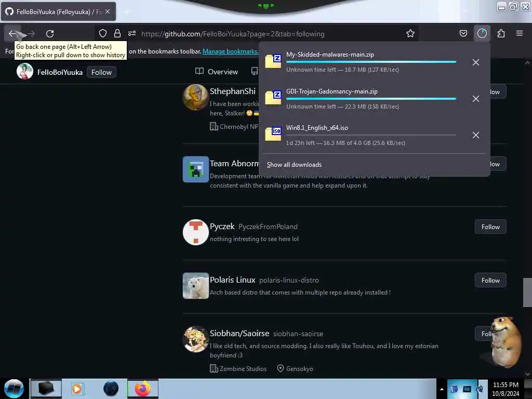Click siobhan-saoirse username text
The width and height of the screenshot is (532, 399).
[298, 334]
